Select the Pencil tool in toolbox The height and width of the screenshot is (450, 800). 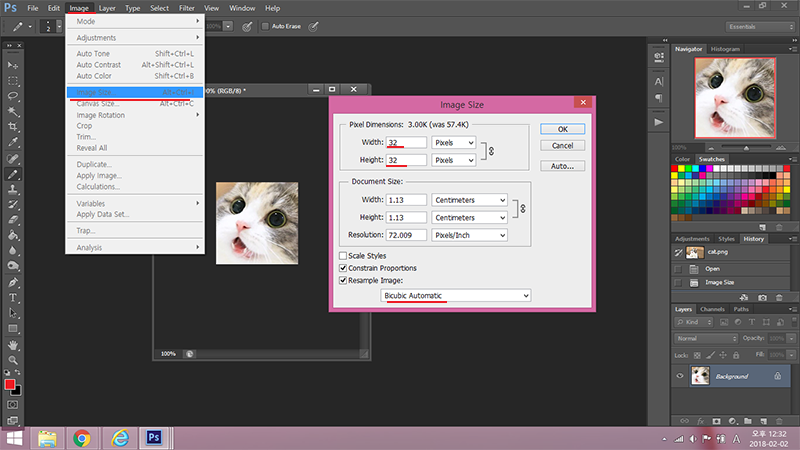[13, 174]
